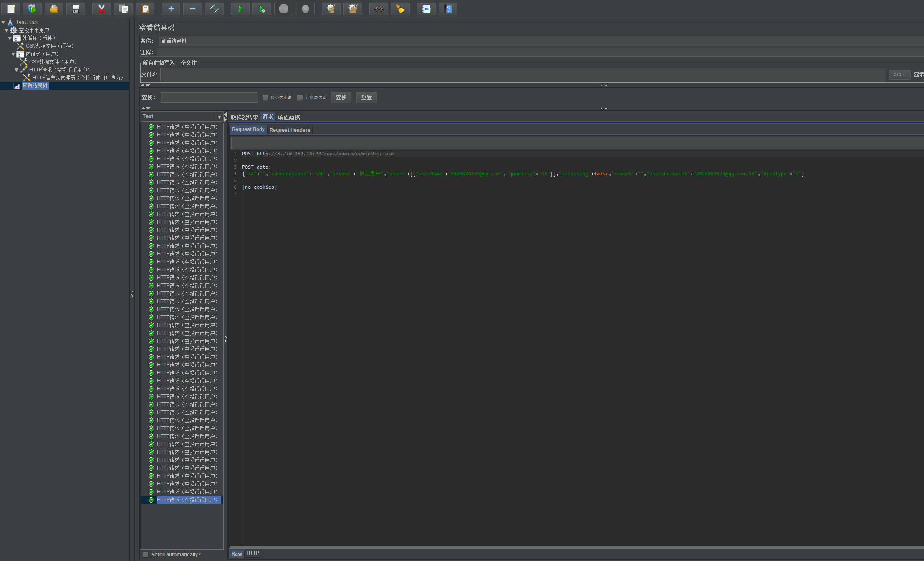Screen dimensions: 924x561
Task: Select the 查看结果树 listener in tree
Action: click(35, 86)
